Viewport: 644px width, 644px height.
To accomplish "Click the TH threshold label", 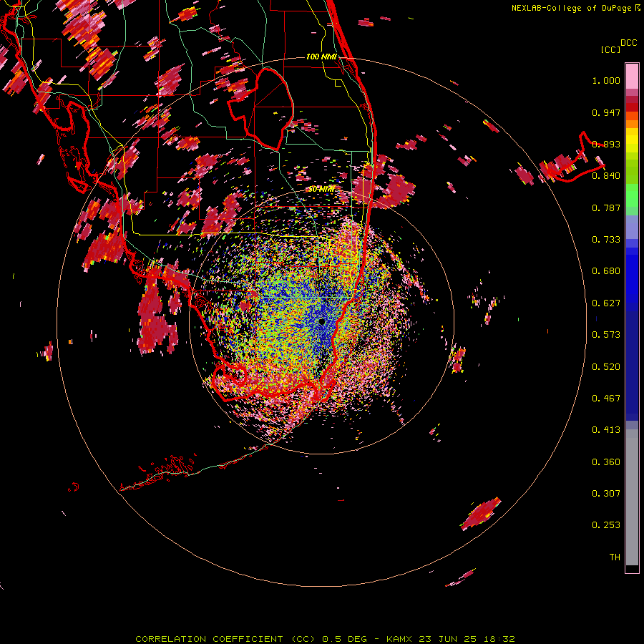I will click(x=615, y=557).
